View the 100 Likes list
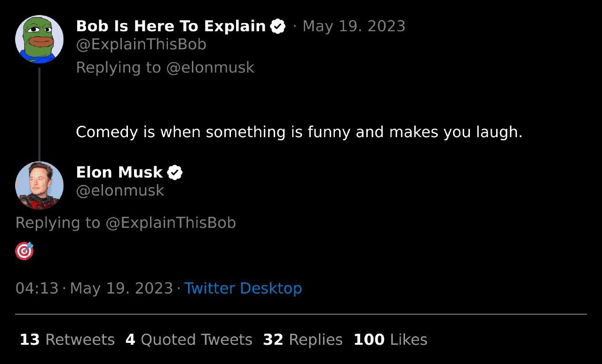Screen dimensions: 602x364 [x=390, y=340]
